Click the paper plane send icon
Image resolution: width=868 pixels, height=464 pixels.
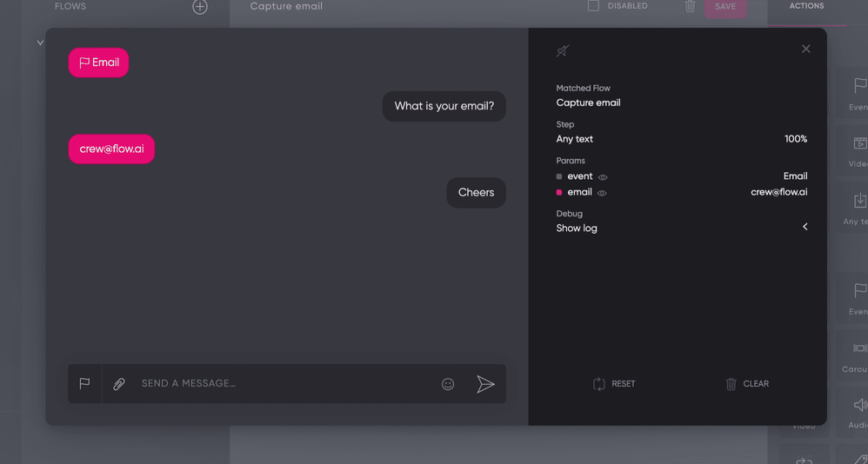(485, 384)
